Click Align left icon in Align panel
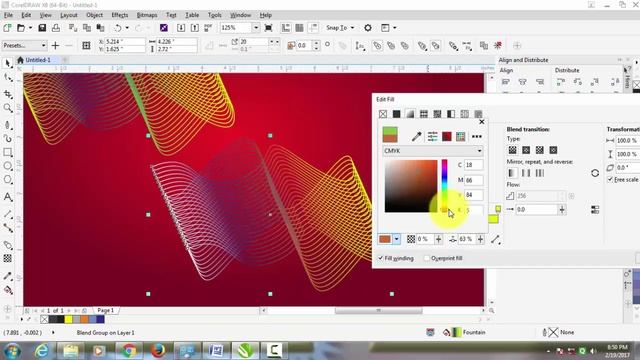This screenshot has width=640, height=360. click(x=506, y=82)
